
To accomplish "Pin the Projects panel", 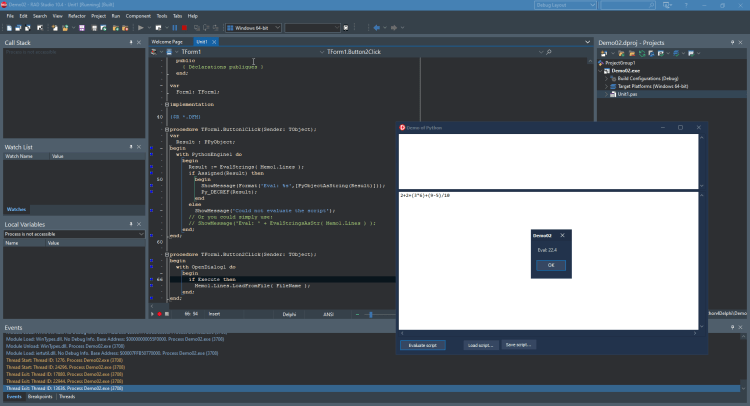I will point(732,43).
